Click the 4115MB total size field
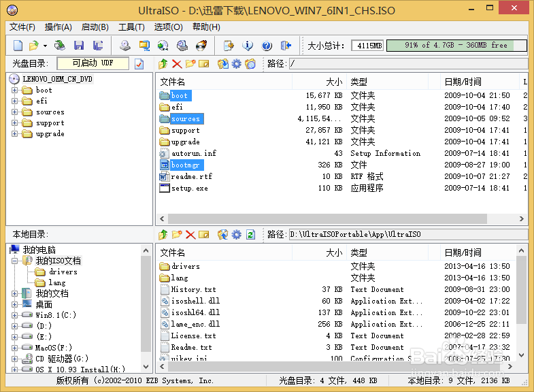The image size is (534, 392). coord(368,46)
